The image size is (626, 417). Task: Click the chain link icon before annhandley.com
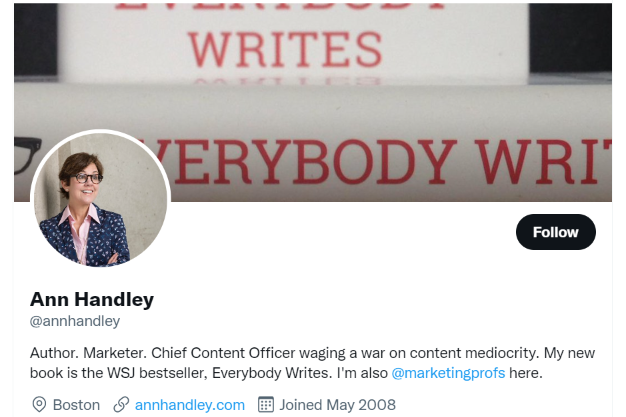[121, 404]
